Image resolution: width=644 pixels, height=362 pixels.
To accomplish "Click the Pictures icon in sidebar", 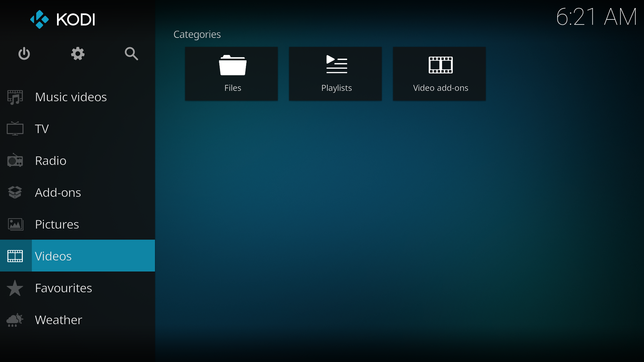I will tap(15, 224).
